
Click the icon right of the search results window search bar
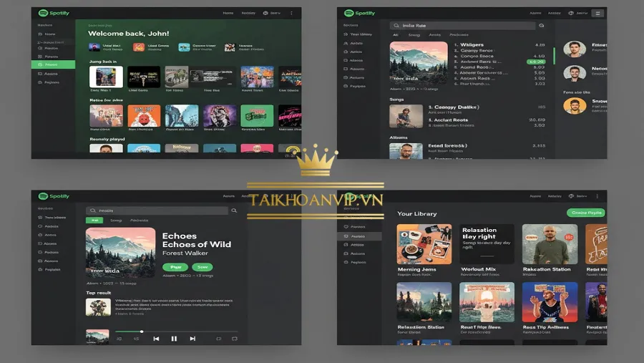coord(542,26)
